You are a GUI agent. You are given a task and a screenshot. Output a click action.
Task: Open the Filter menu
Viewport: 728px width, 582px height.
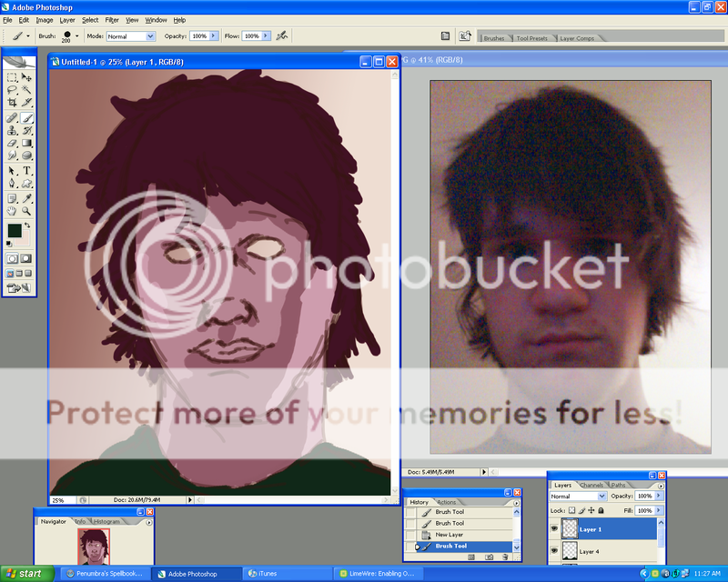pos(111,19)
